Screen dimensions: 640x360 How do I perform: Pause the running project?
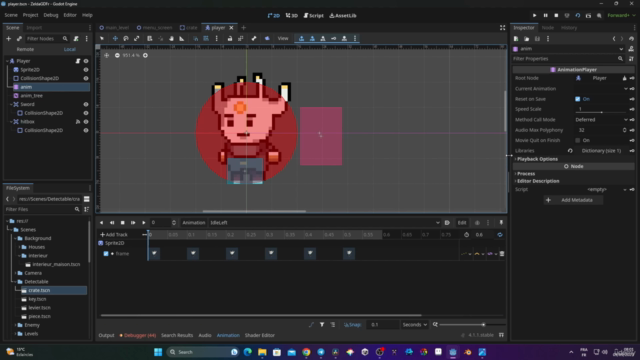pos(545,16)
